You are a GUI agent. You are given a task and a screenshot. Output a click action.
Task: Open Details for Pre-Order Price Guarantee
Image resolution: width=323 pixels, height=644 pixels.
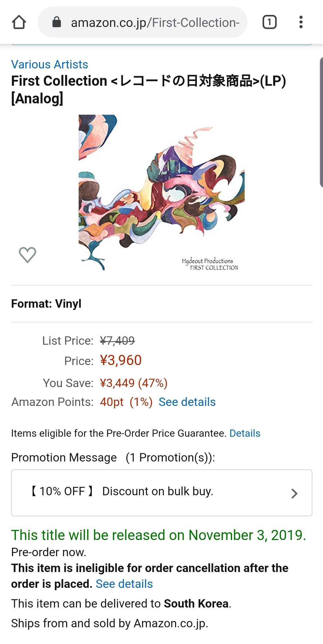(x=245, y=433)
